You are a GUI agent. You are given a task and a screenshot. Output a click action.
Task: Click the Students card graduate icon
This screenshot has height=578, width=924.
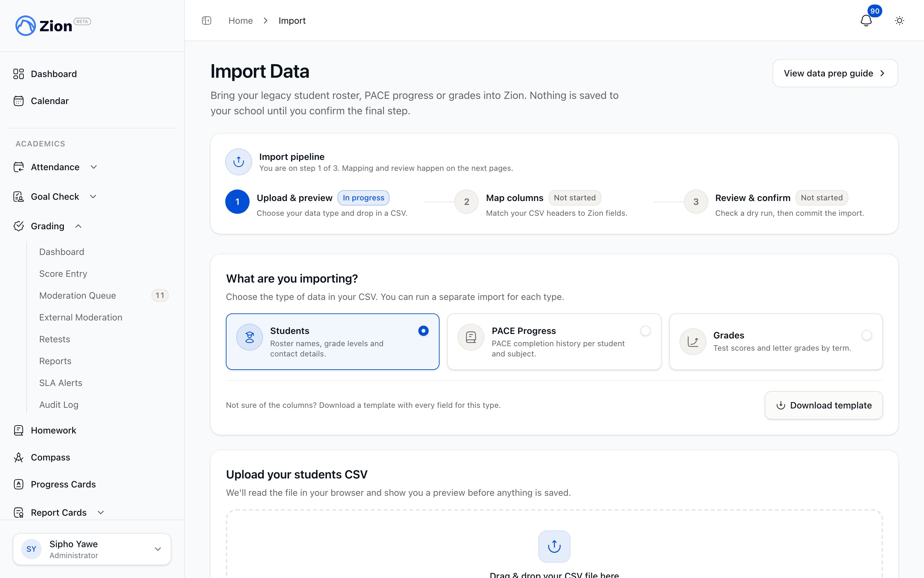[x=249, y=337]
